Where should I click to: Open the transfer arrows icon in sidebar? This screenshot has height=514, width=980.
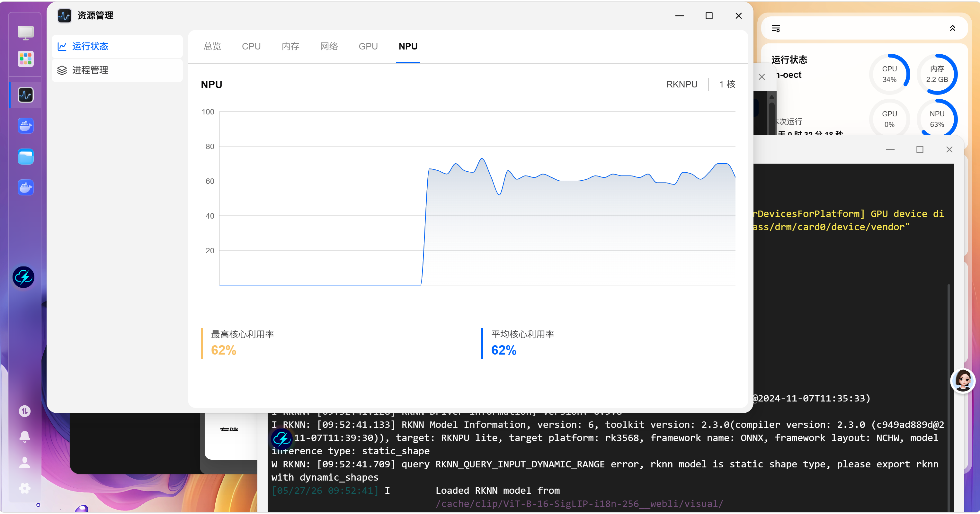(25, 411)
